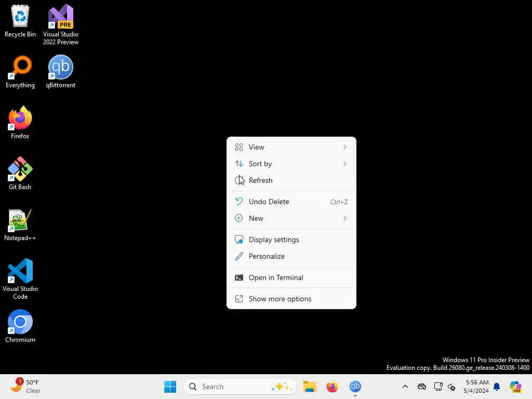Click the Show more options icon
The image size is (532, 399).
pos(239,299)
